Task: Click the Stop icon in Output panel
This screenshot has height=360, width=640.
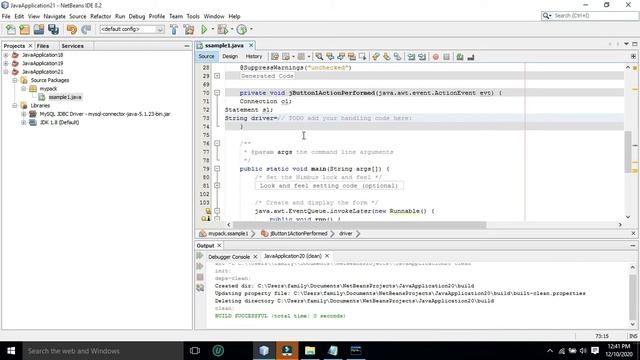Action: [x=200, y=277]
